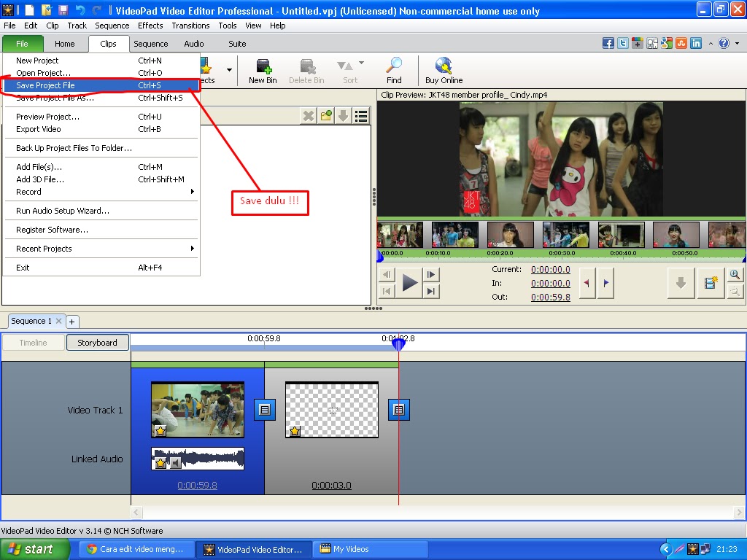This screenshot has width=747, height=560.
Task: Open the Audio ribbon tab
Action: click(x=194, y=44)
